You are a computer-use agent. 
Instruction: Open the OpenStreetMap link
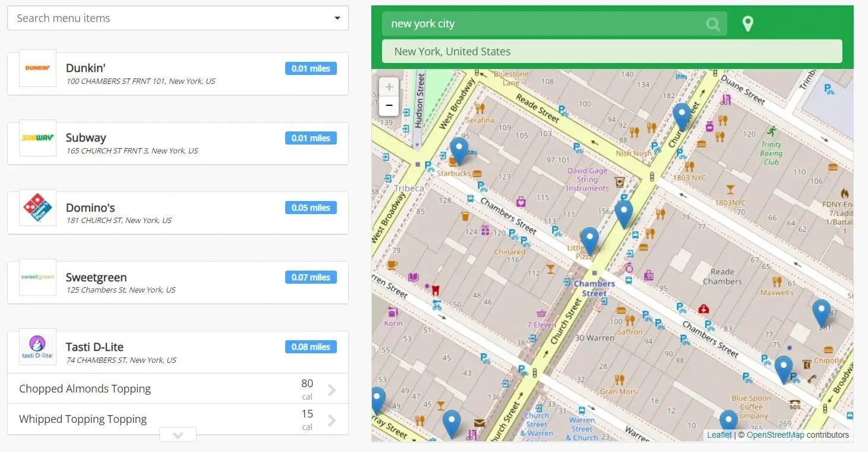775,435
